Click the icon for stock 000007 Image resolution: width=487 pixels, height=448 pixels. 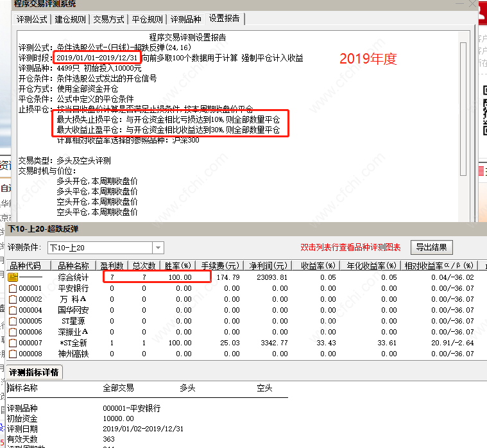click(x=13, y=343)
